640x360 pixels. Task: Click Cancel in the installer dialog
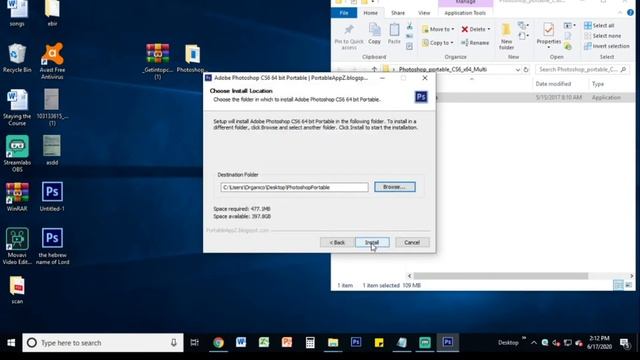pyautogui.click(x=412, y=242)
